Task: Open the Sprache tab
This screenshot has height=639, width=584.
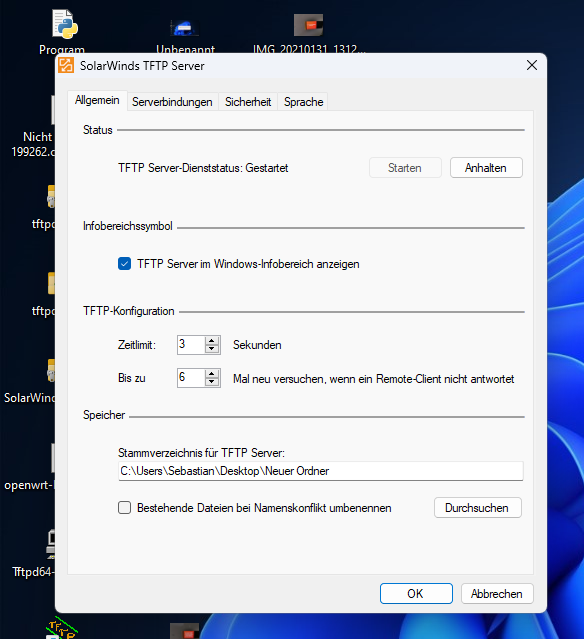Action: coord(303,102)
